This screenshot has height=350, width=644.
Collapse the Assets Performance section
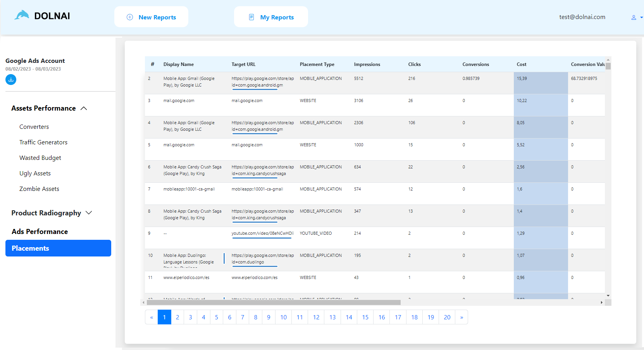[x=84, y=108]
